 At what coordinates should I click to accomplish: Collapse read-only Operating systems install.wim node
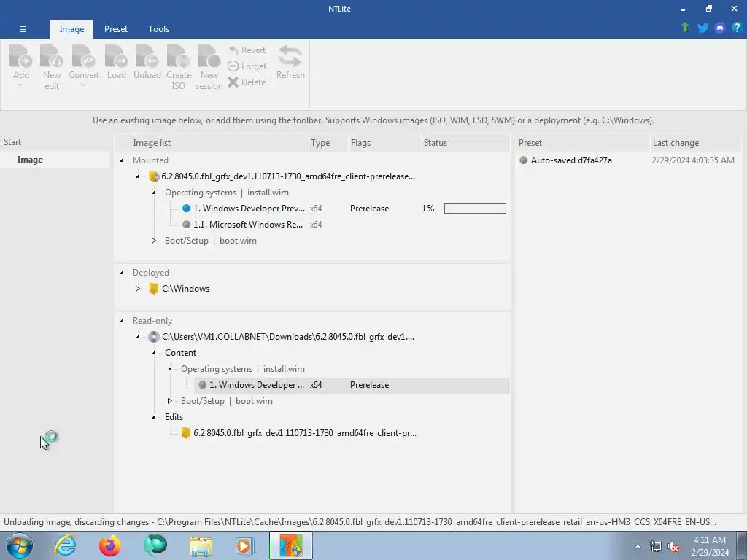[x=169, y=368]
